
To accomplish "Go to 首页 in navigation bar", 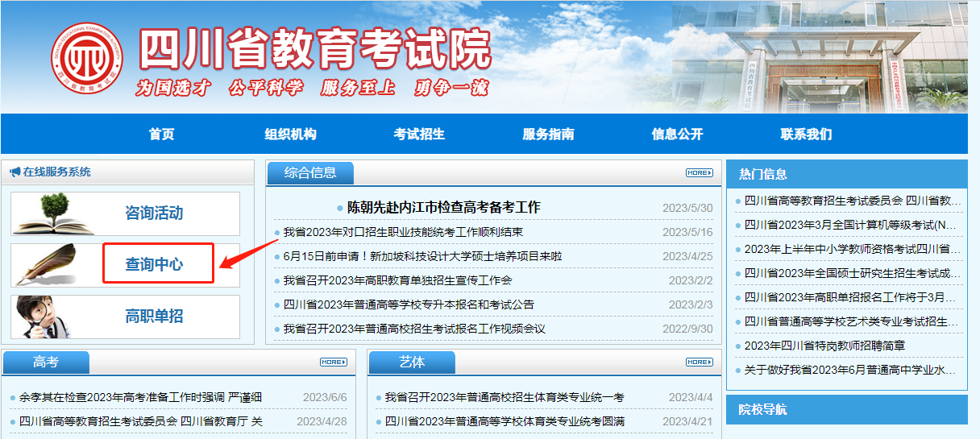I will 161,134.
